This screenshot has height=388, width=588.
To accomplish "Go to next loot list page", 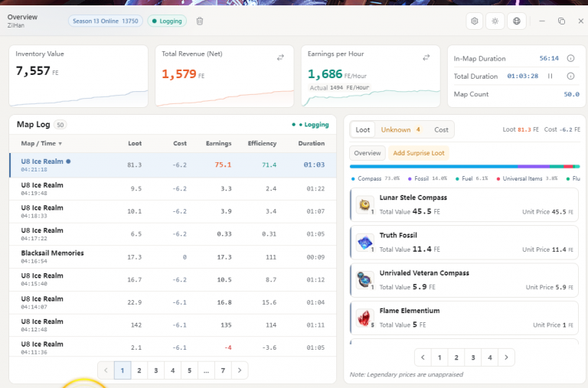I will (x=506, y=357).
